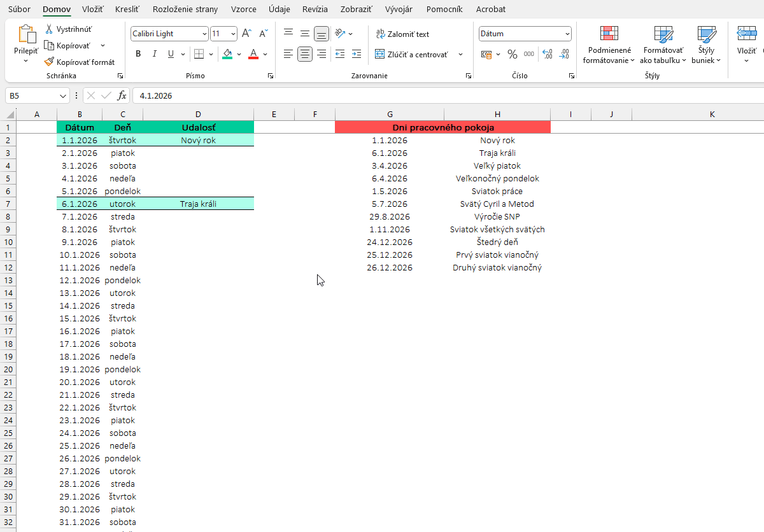
Task: Enable Zalomiť text wrapping
Action: (x=402, y=34)
